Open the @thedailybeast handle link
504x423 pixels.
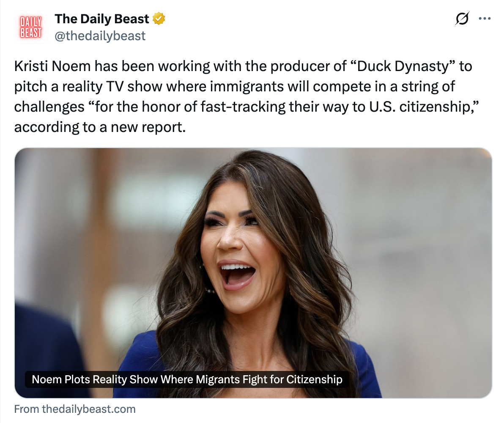pyautogui.click(x=100, y=36)
